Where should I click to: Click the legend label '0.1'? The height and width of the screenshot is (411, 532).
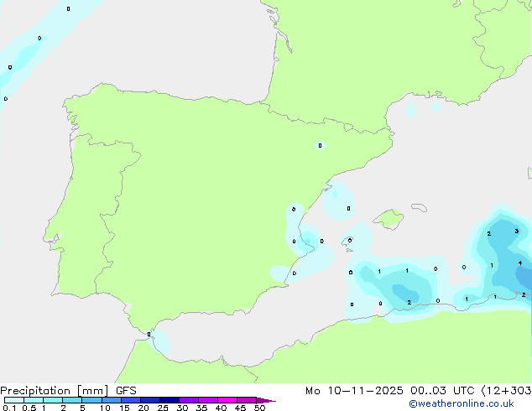click(9, 408)
